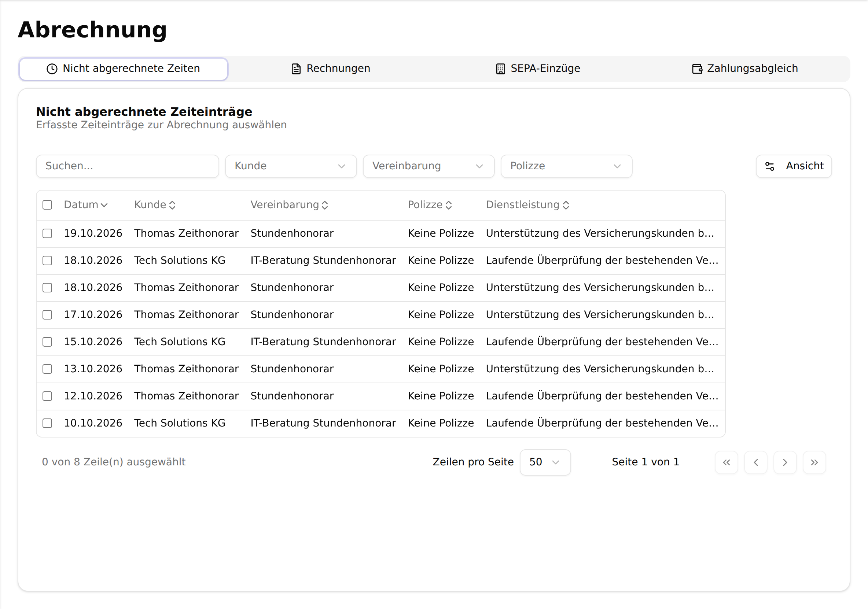Expand the Polizze filter dropdown
Screen dimensions: 868x609
(x=566, y=166)
